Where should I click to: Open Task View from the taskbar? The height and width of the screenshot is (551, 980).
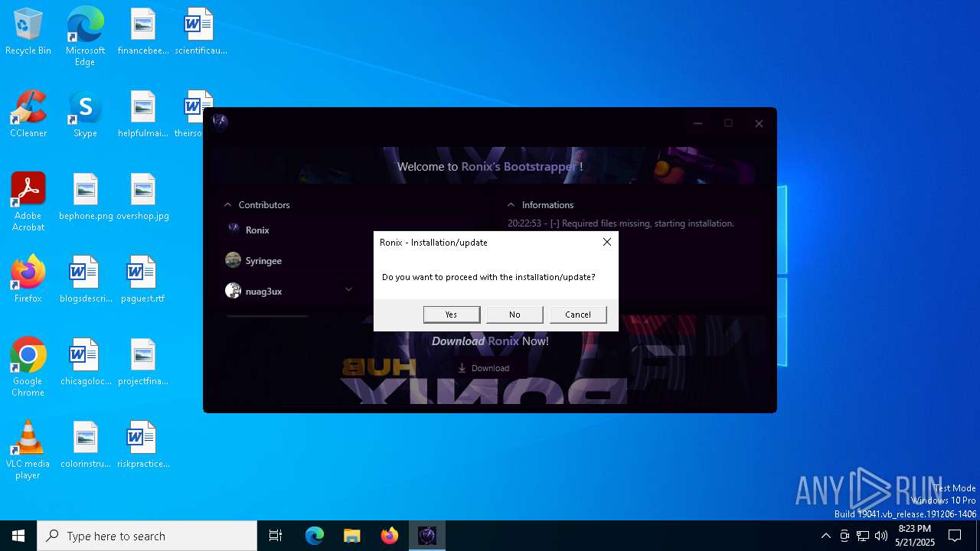276,536
